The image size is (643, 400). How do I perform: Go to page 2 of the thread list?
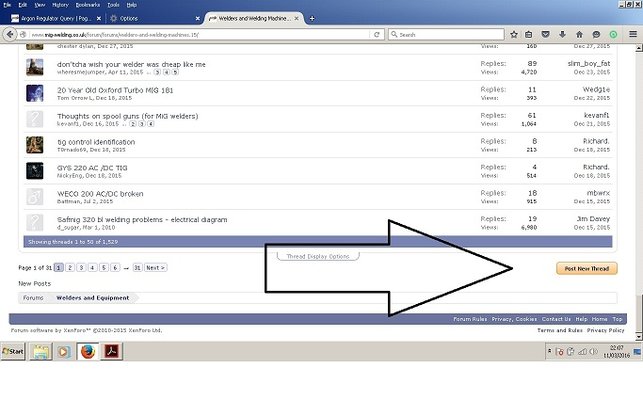click(71, 268)
